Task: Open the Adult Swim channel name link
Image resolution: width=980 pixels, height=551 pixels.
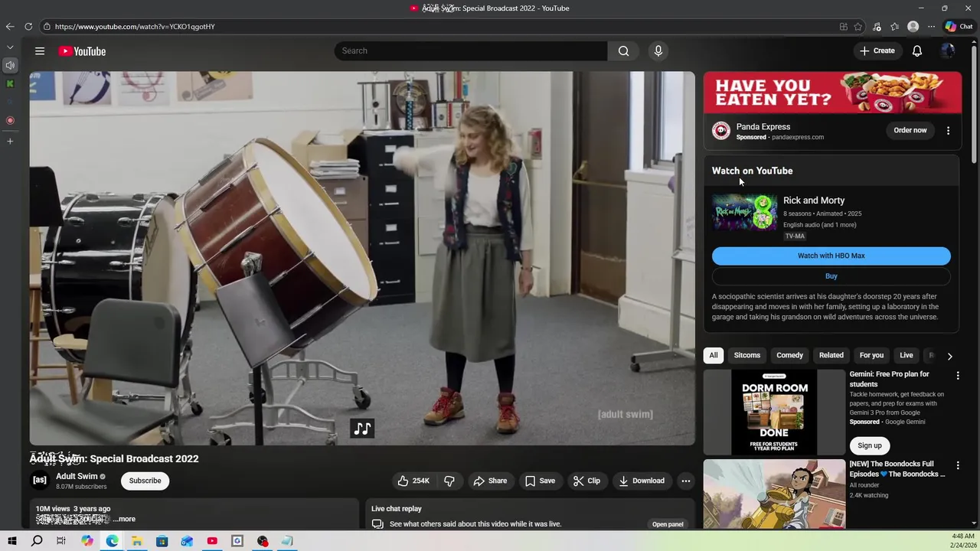Action: tap(77, 476)
